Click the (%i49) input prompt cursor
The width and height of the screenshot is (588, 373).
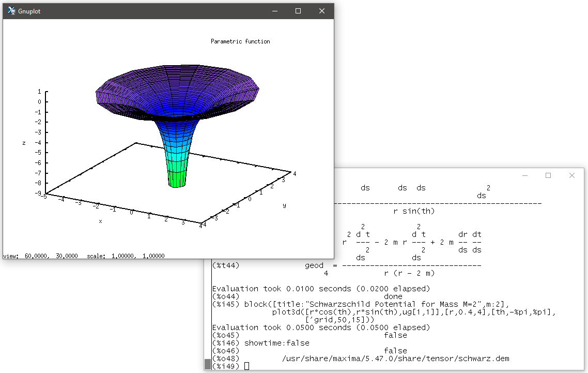(x=247, y=366)
